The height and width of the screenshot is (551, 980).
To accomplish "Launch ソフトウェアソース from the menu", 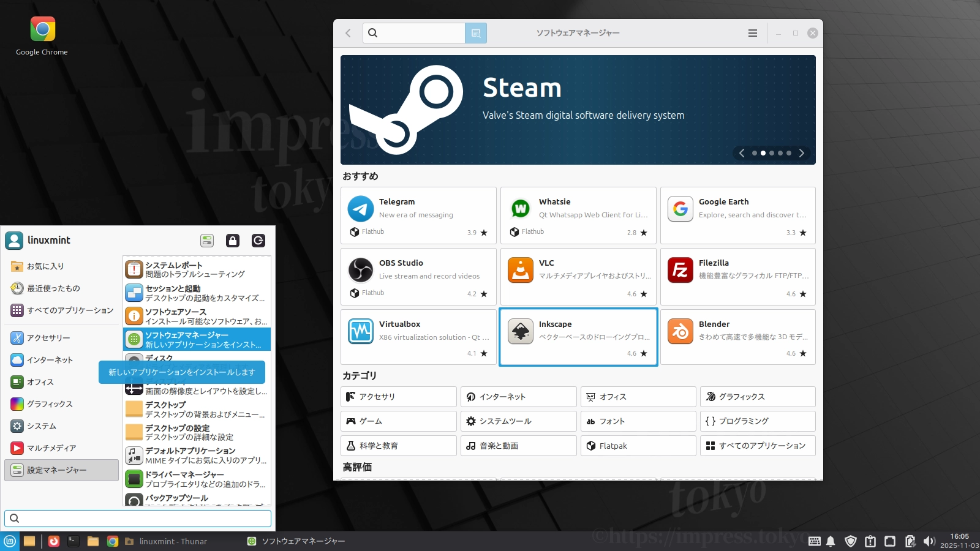I will [197, 317].
